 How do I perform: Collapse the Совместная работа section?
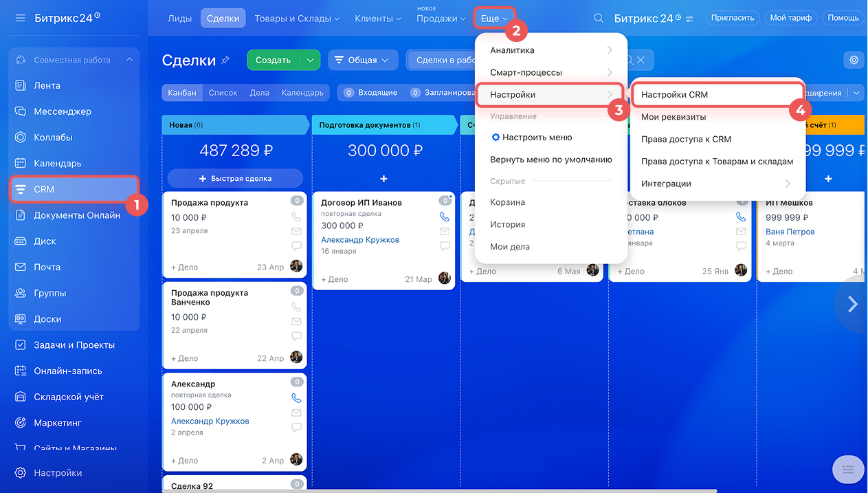129,60
